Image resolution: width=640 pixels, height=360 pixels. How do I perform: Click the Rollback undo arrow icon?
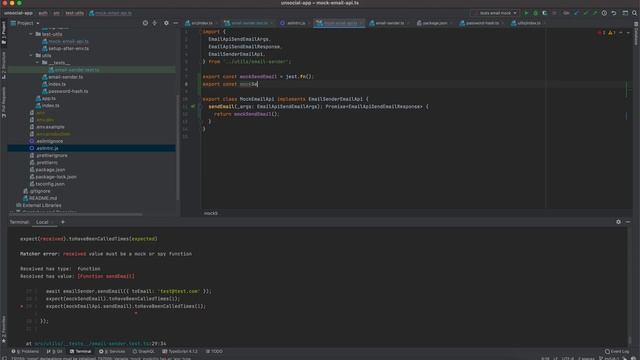(613, 13)
